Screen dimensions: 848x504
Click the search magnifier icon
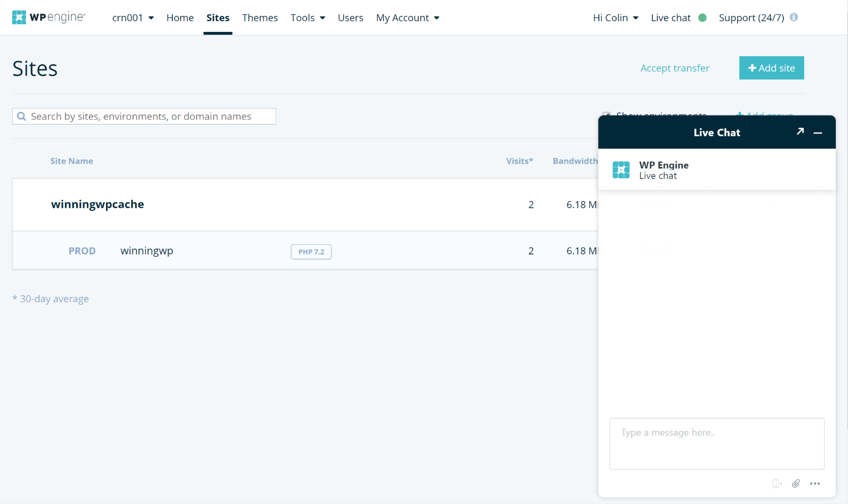tap(22, 116)
